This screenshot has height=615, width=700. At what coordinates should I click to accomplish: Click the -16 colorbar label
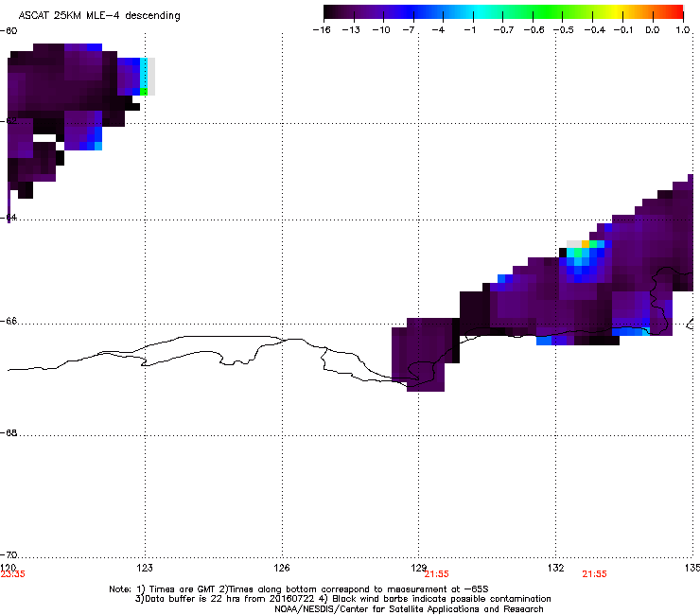tap(322, 30)
